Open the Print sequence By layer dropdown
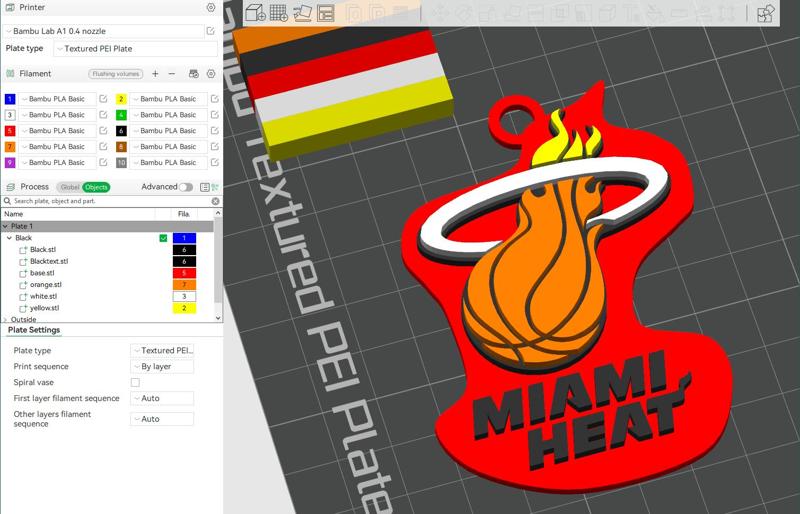 162,366
